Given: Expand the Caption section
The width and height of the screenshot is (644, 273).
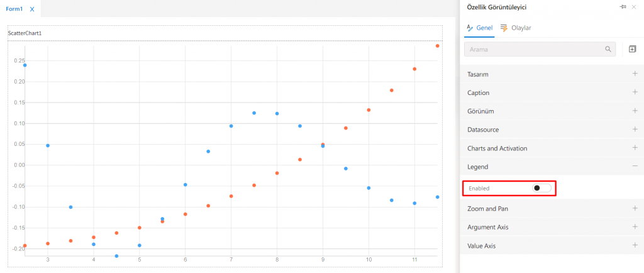Looking at the screenshot, I should coord(635,92).
